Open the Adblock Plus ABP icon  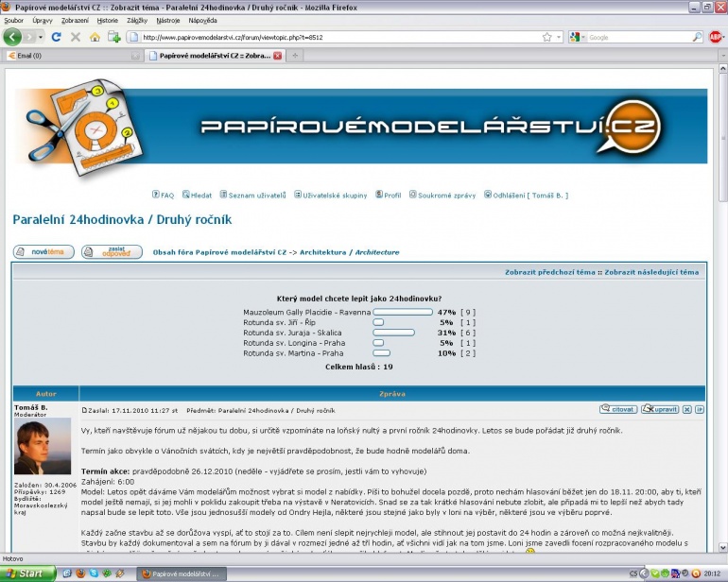(x=716, y=37)
